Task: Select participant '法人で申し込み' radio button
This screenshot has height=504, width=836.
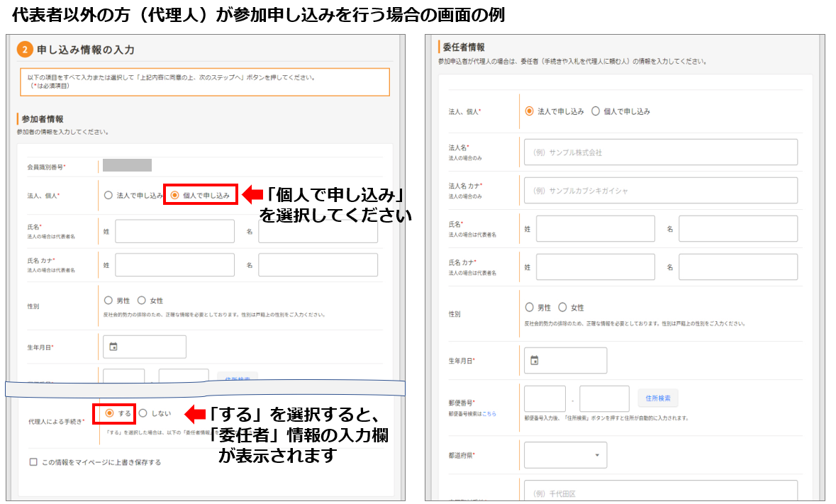Action: click(x=108, y=195)
